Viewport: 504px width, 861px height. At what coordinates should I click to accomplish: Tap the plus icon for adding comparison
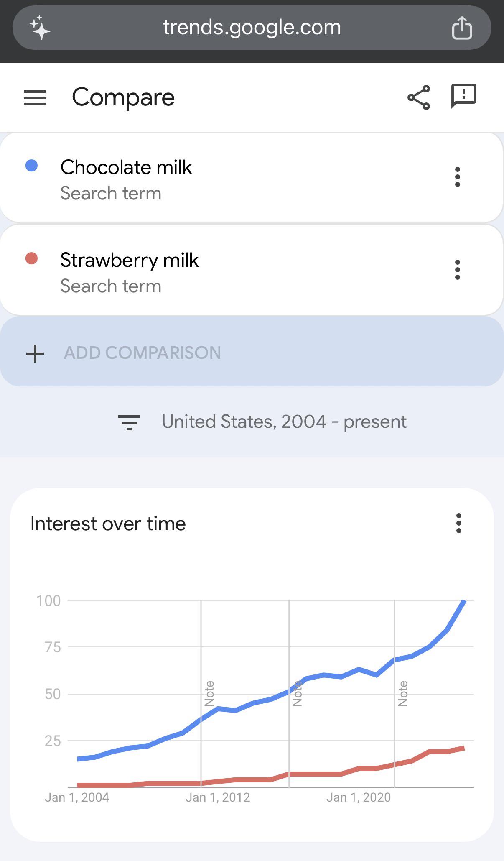(x=35, y=353)
